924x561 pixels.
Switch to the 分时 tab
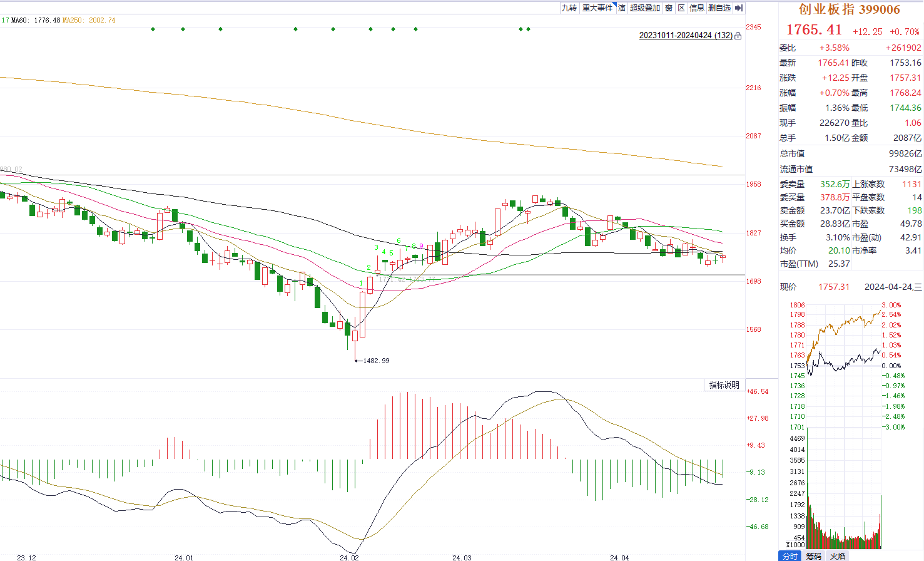(x=790, y=556)
